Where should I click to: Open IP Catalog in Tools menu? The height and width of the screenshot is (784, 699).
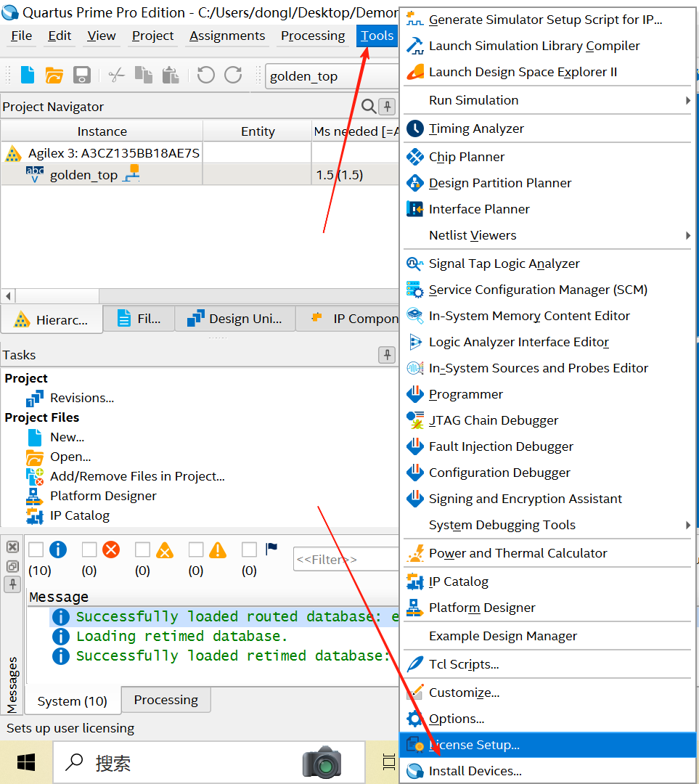tap(547, 581)
